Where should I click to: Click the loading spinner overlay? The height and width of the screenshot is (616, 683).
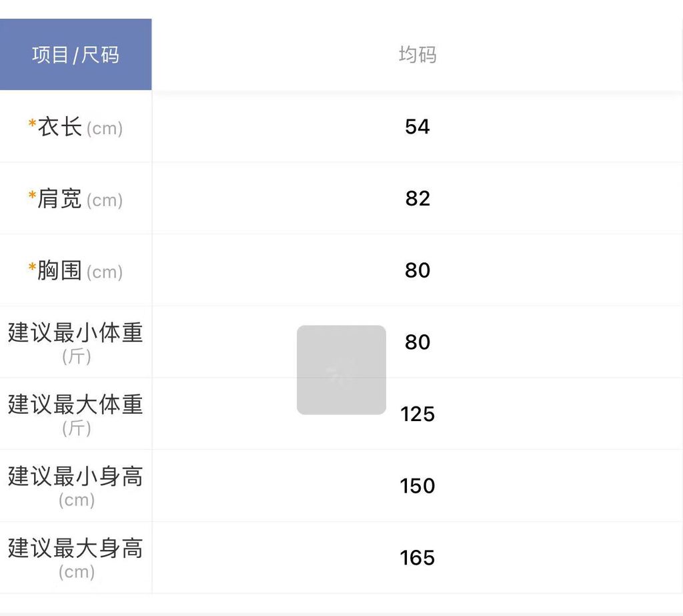(x=341, y=370)
